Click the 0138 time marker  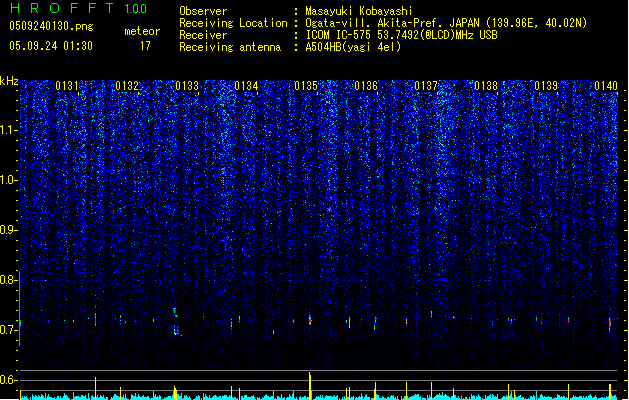[x=486, y=86]
